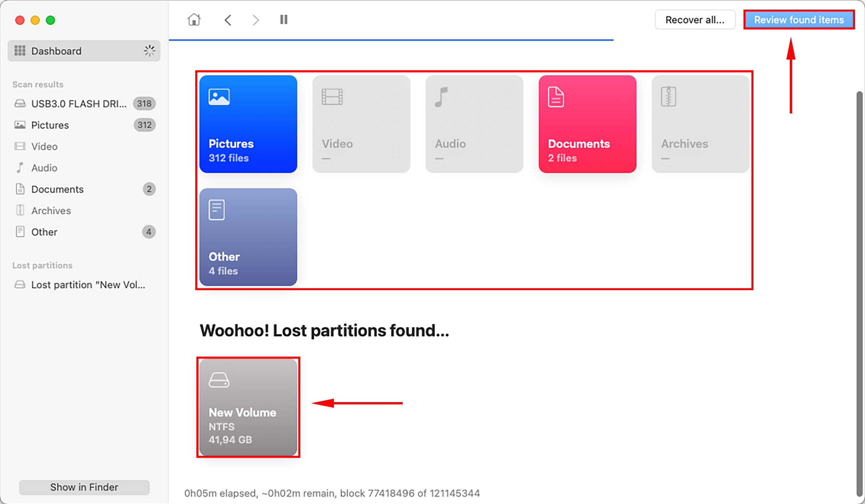The width and height of the screenshot is (865, 504).
Task: Click the Recover all button
Action: click(695, 19)
